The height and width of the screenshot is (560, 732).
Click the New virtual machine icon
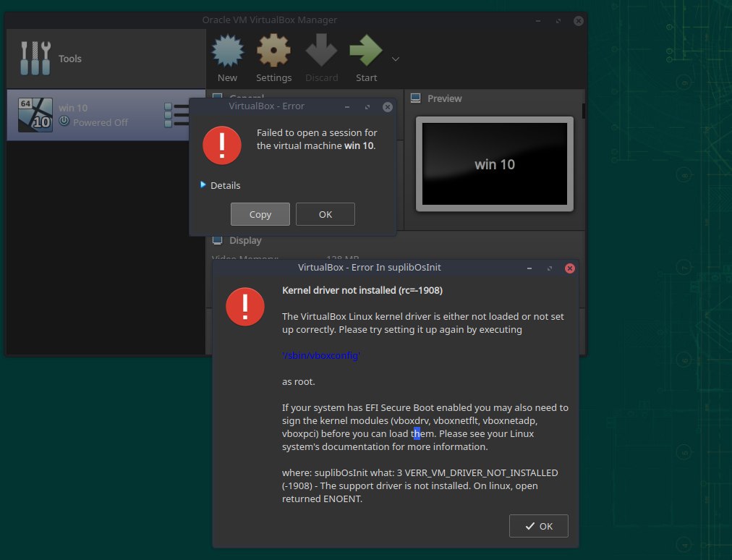point(227,51)
